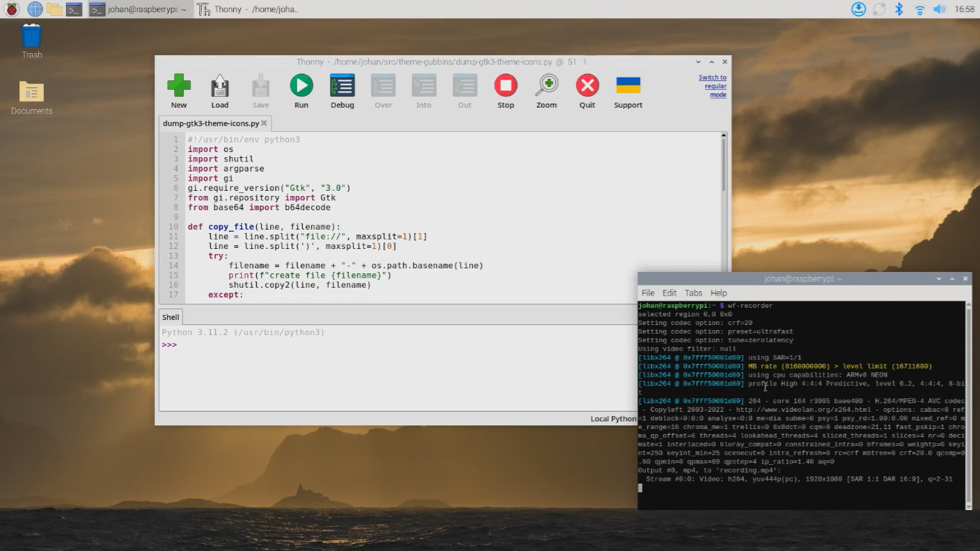
Task: Click the volume icon in system tray
Action: 939,9
